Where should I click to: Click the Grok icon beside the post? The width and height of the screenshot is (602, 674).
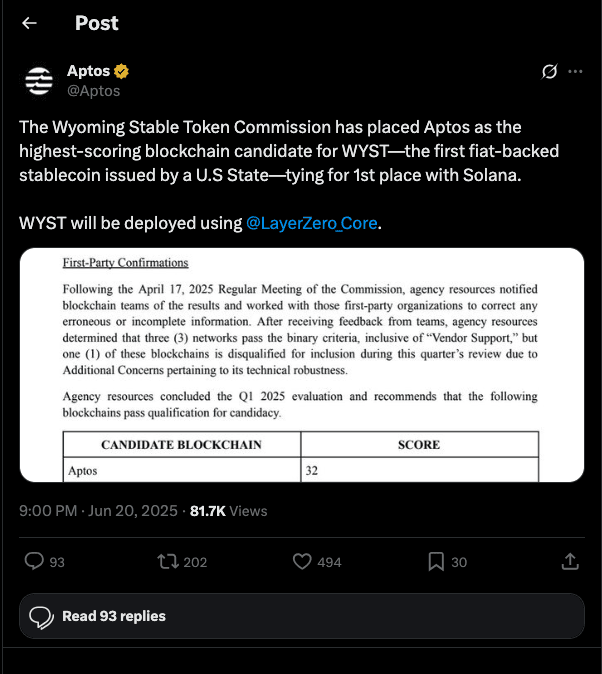tap(549, 72)
